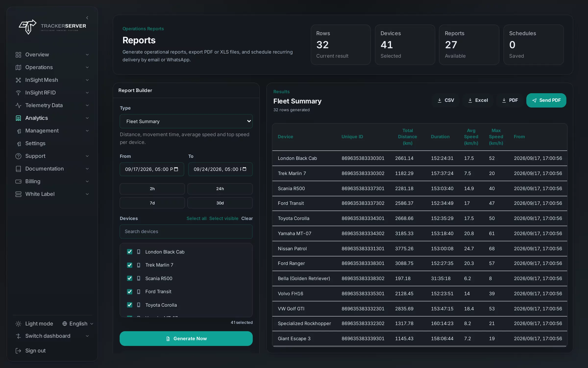Click the device icon beside Ford Transit
Image resolution: width=588 pixels, height=368 pixels.
tap(139, 291)
